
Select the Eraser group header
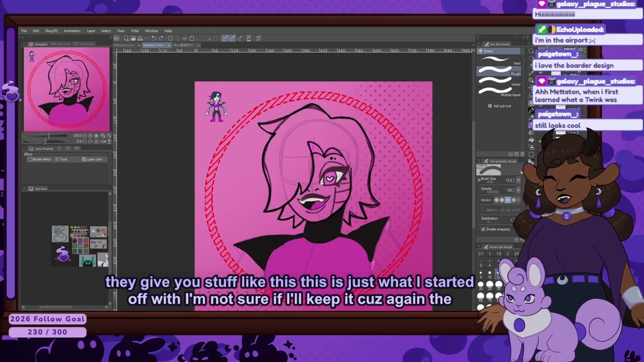pyautogui.click(x=499, y=51)
